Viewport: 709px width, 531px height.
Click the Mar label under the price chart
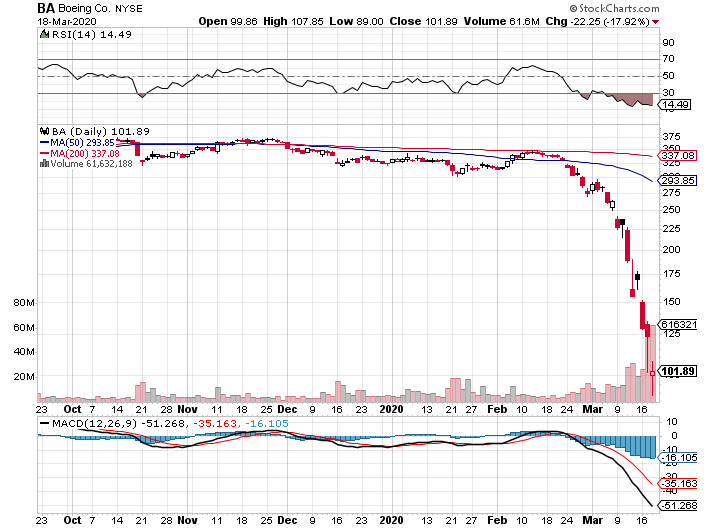point(592,409)
